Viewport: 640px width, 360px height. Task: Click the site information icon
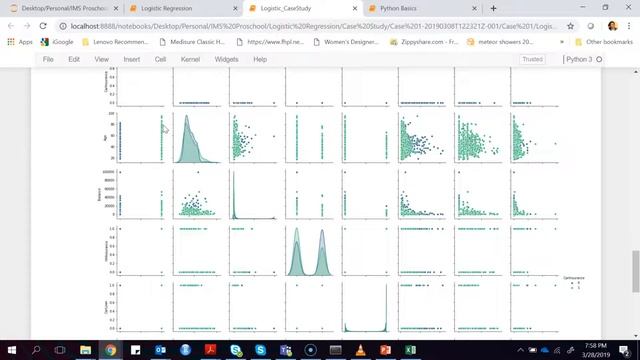point(63,26)
